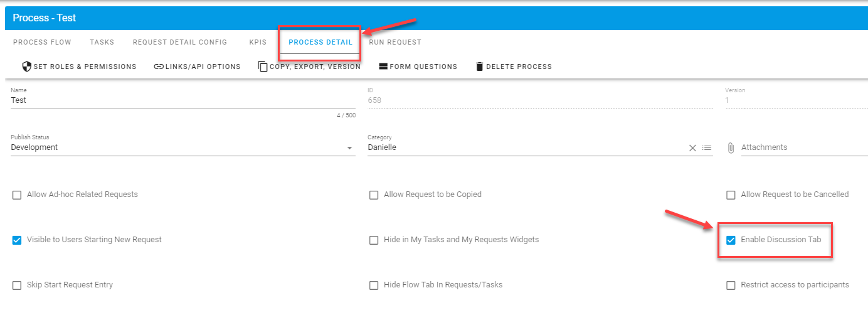Viewport: 868px width, 315px height.
Task: Click the Attachments field
Action: point(805,147)
